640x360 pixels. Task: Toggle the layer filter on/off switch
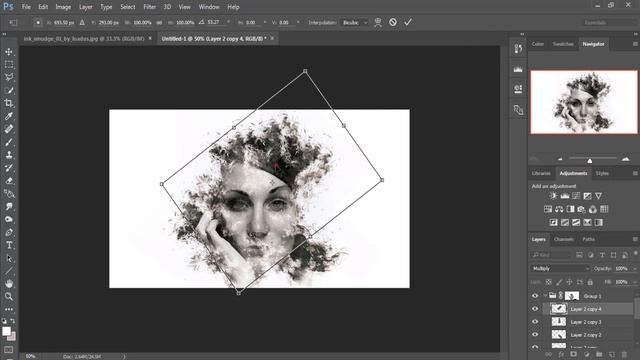tap(636, 254)
